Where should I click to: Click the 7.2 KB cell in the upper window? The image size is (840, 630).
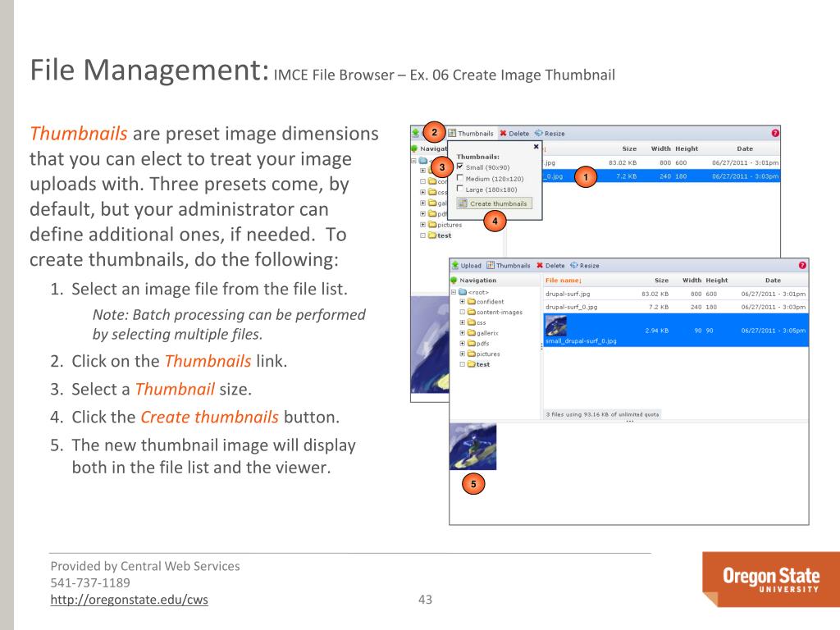626,176
